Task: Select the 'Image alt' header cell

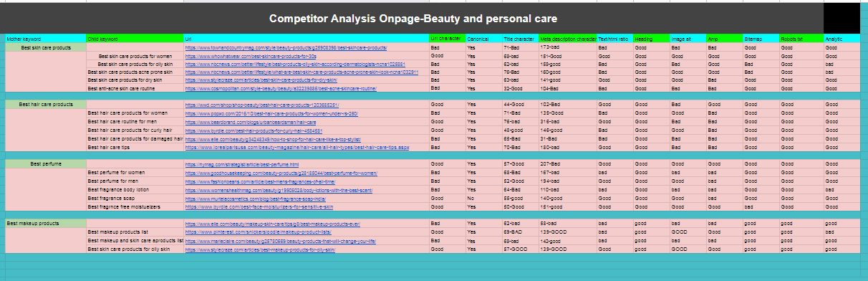Action: tap(688, 38)
